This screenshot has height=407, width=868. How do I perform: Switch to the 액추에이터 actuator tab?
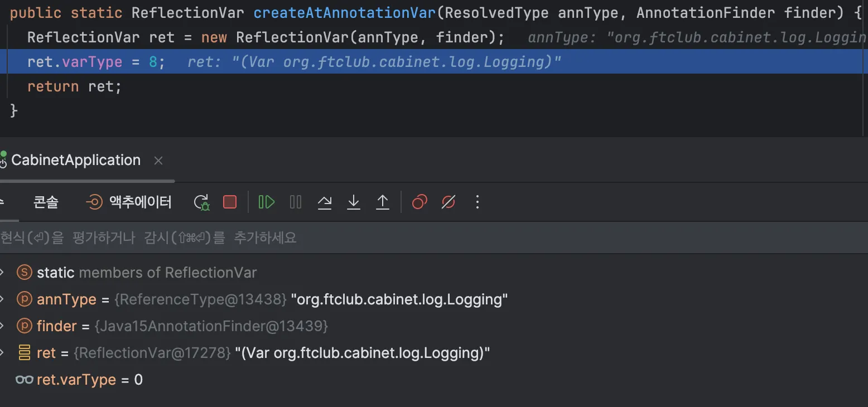[x=129, y=202]
